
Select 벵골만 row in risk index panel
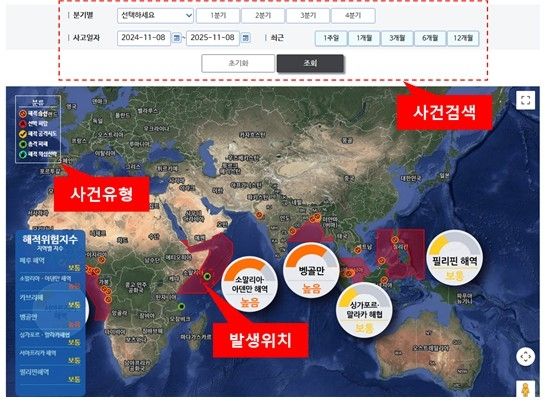[x=50, y=321]
